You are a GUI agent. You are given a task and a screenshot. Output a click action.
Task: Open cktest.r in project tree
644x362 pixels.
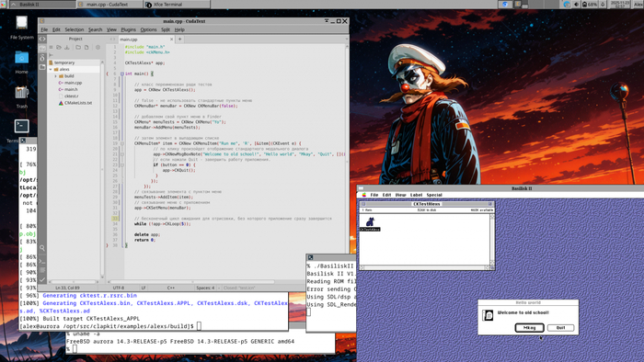point(71,96)
